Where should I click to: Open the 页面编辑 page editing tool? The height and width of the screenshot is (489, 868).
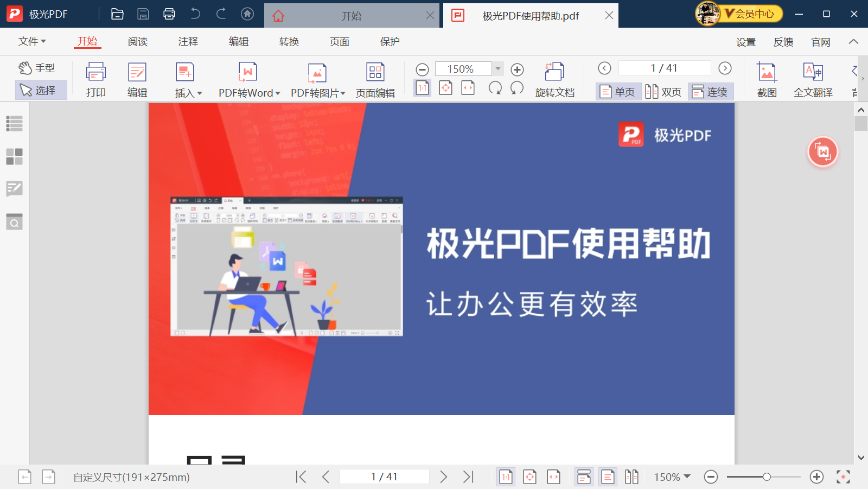point(375,79)
